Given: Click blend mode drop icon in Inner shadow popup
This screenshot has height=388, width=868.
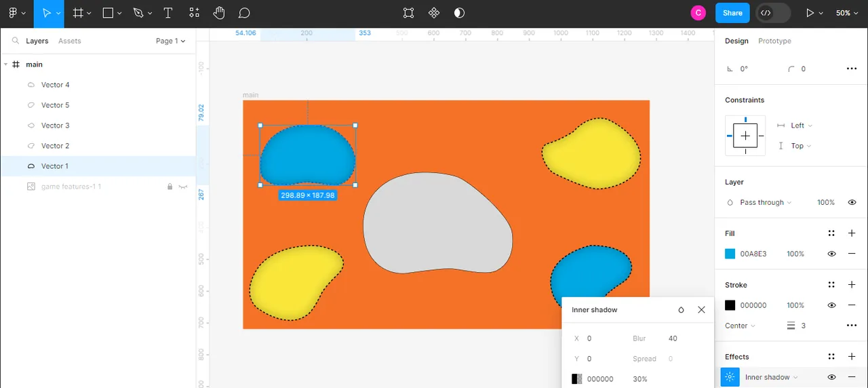Looking at the screenshot, I should (682, 310).
